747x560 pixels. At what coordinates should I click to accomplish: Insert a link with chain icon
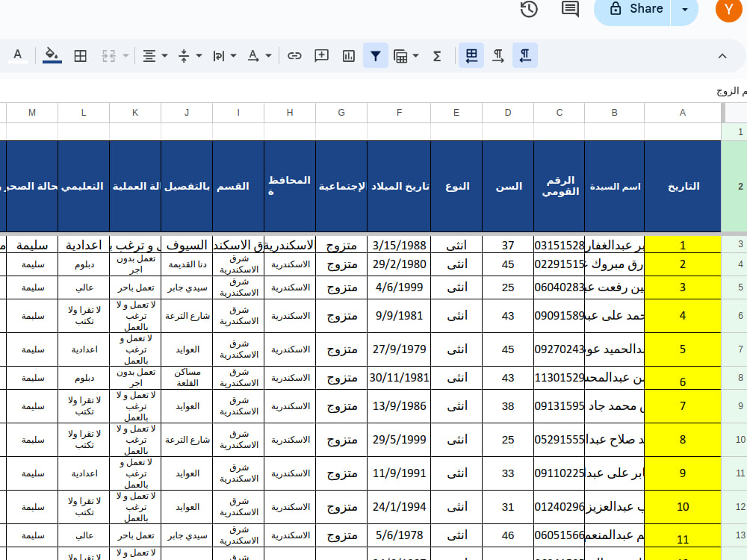pyautogui.click(x=294, y=56)
